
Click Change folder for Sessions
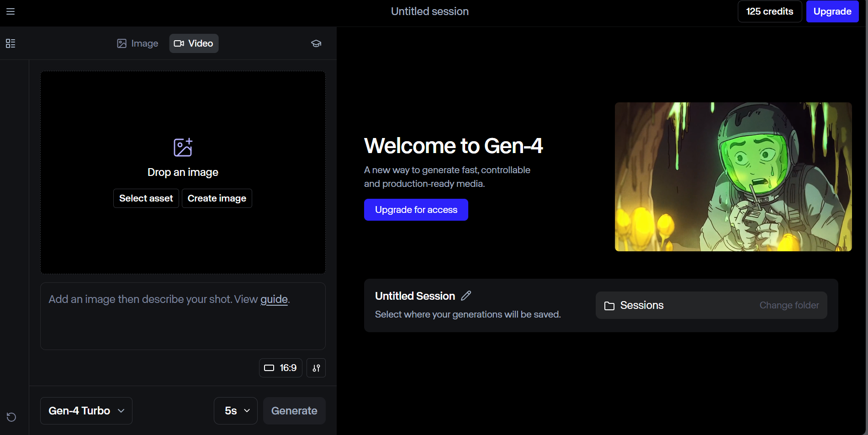point(789,305)
